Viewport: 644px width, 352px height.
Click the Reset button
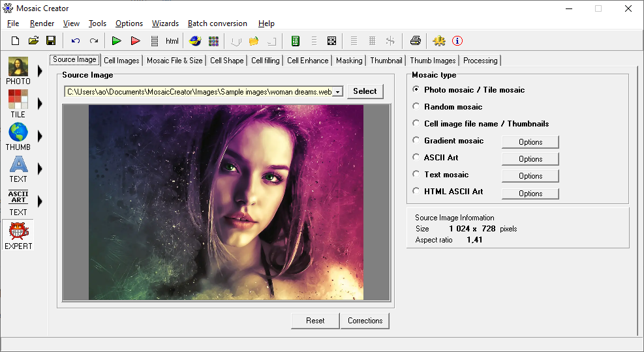point(315,321)
